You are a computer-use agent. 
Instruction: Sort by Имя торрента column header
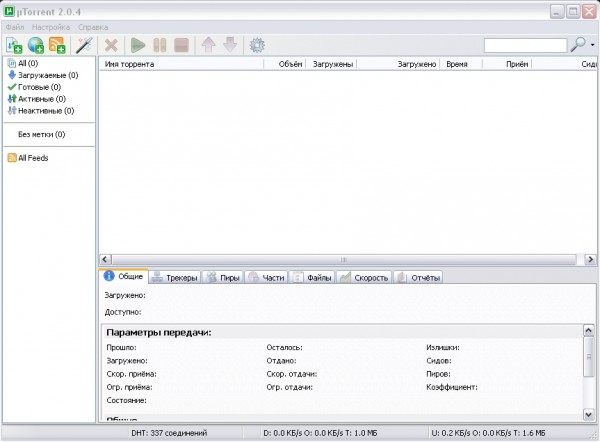181,64
